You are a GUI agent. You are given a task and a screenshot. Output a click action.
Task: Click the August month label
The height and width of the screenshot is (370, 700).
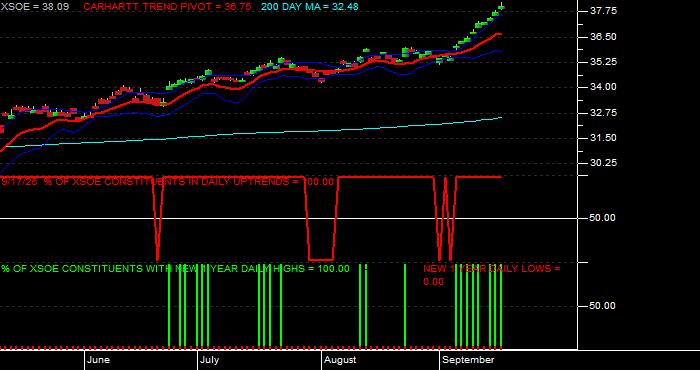[x=340, y=360]
